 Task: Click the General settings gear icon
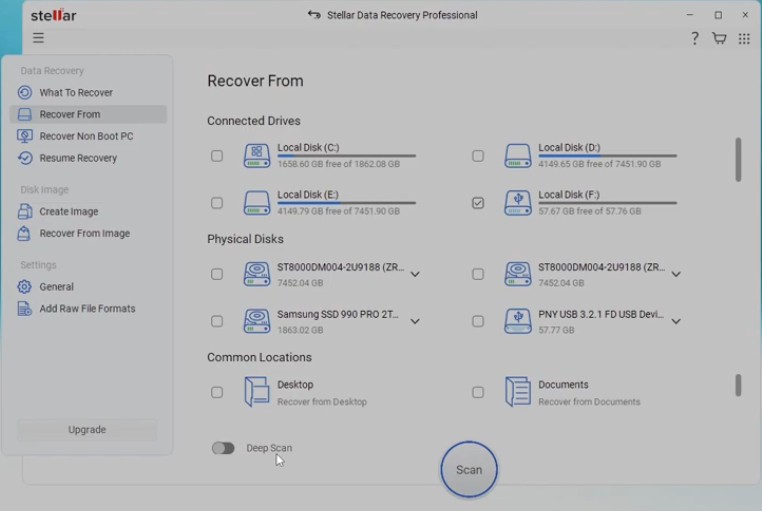[x=24, y=287]
